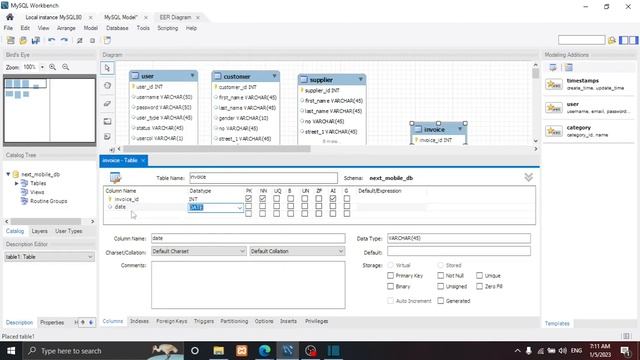Open File Explorer from taskbar
Image resolution: width=640 pixels, height=360 pixels.
click(219, 351)
